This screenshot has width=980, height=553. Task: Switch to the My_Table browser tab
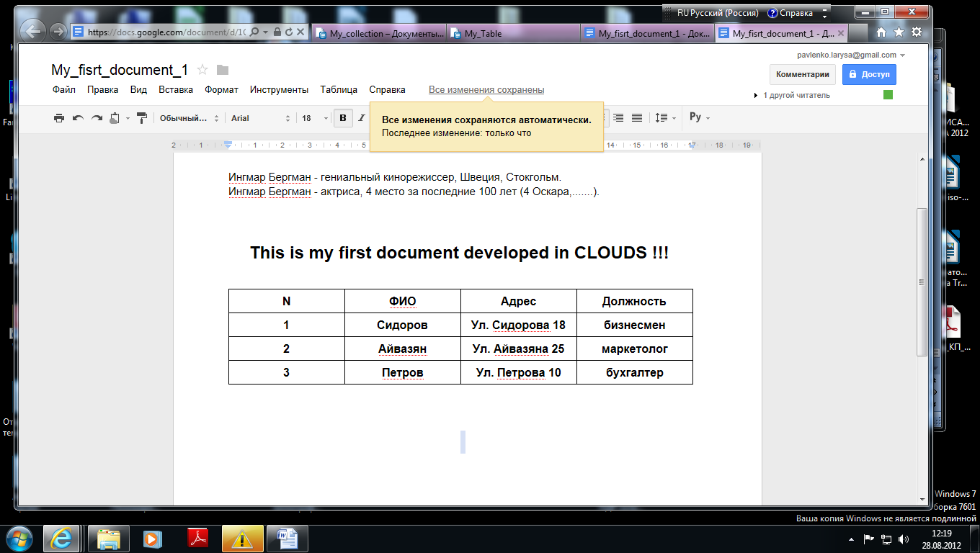pos(514,33)
